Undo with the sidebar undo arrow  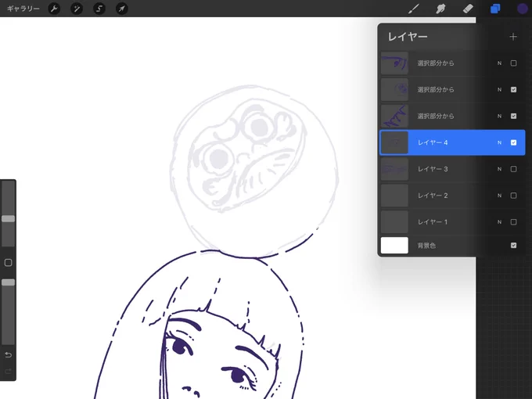pos(8,355)
